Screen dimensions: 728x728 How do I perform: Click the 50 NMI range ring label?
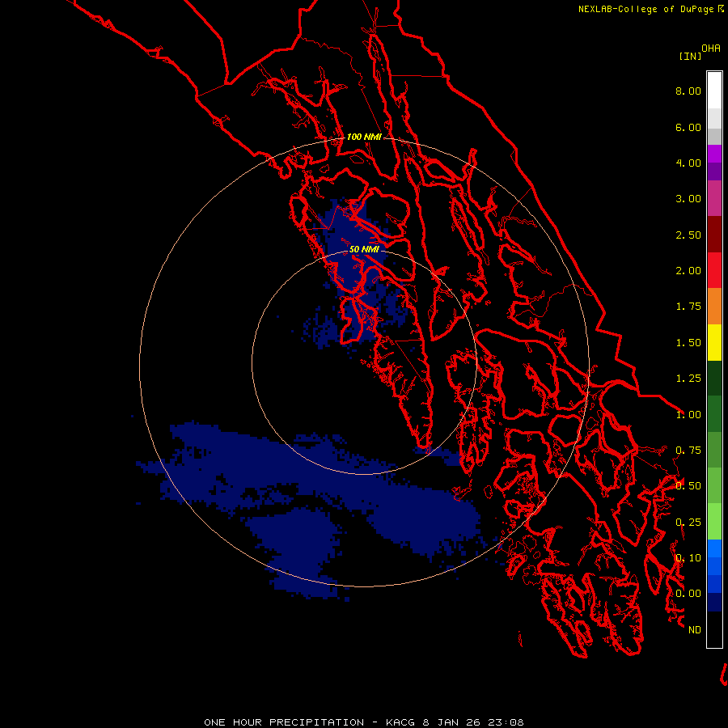click(364, 249)
